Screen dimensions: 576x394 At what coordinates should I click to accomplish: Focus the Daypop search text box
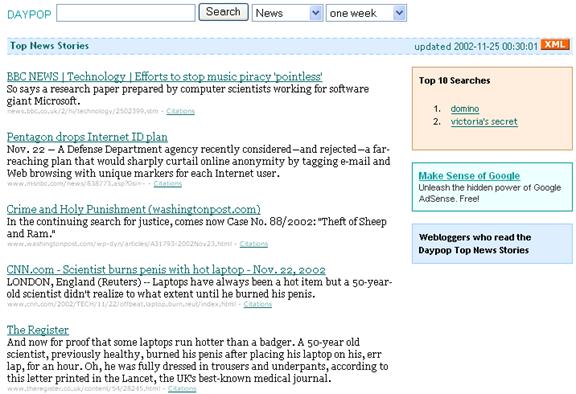tap(126, 13)
